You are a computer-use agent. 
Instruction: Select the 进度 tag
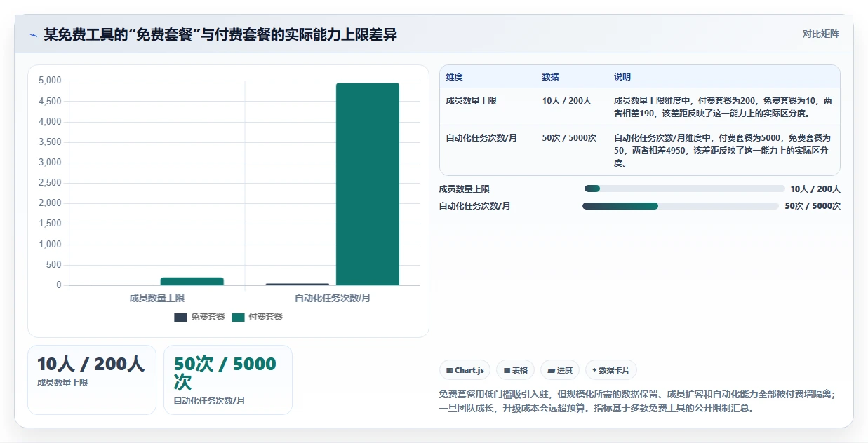(560, 370)
